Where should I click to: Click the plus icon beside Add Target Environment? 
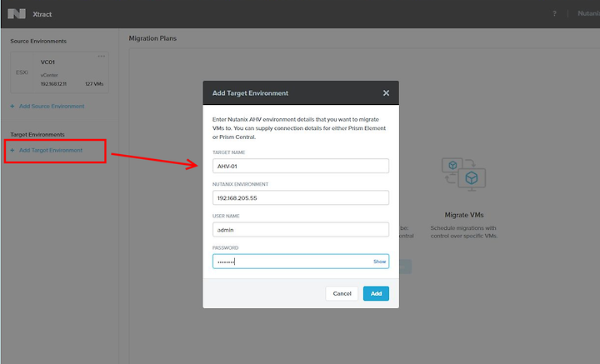click(12, 150)
